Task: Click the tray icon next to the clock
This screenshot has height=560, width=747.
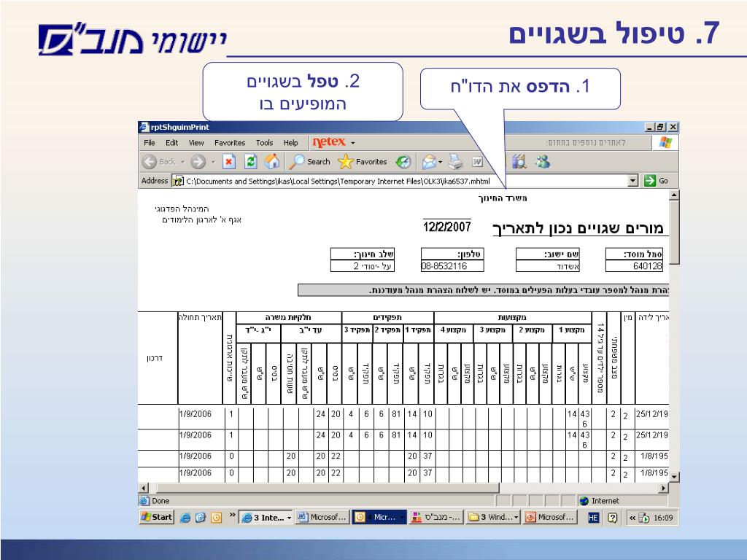Action: (x=643, y=518)
